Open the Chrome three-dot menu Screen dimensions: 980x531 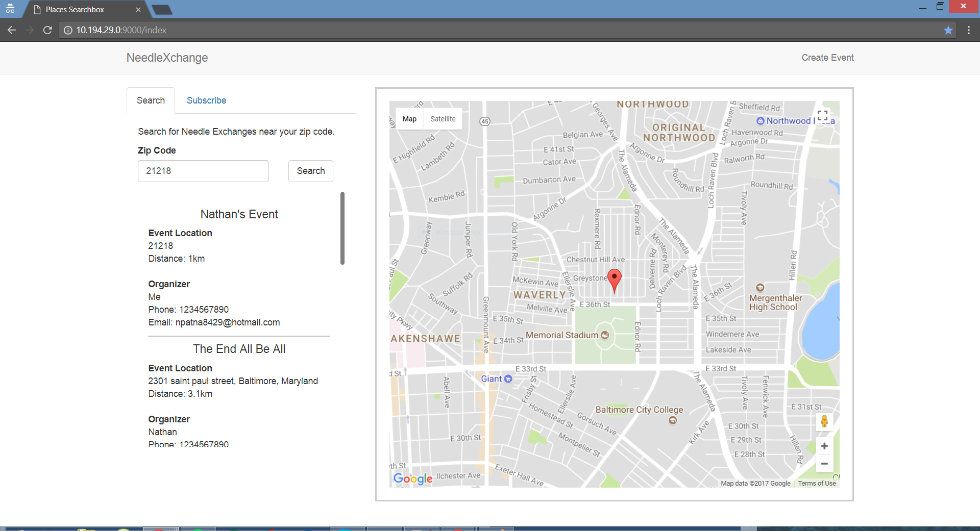(x=969, y=30)
